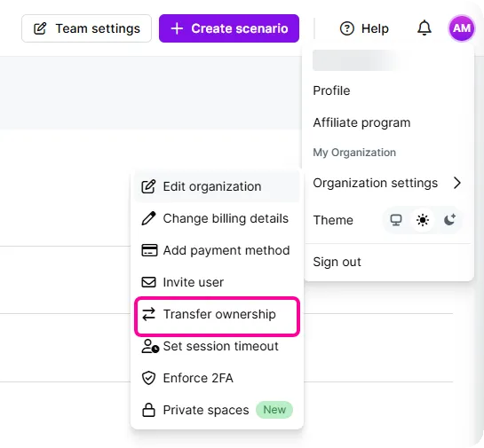Select Set session timeout option

[x=218, y=346]
